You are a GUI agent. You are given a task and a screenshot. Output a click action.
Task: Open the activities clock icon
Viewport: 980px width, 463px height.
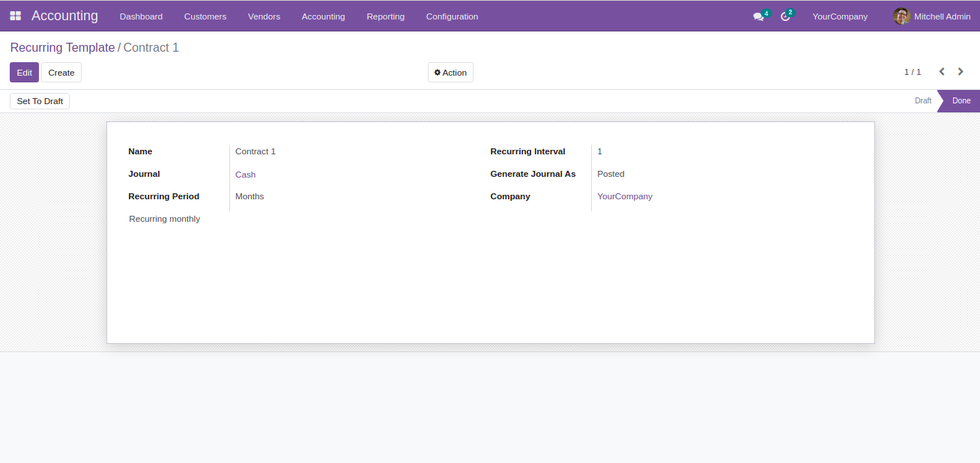[x=784, y=16]
